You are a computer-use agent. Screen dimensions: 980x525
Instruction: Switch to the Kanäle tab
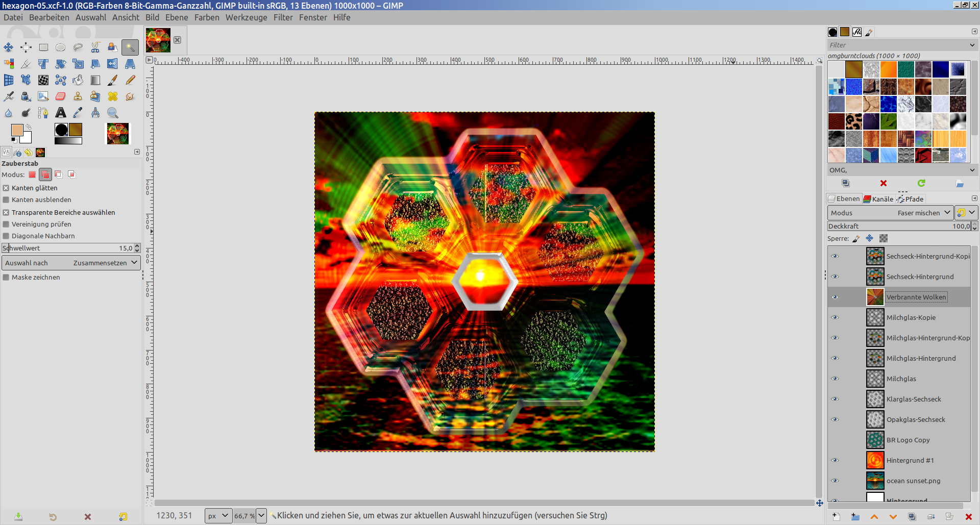878,199
